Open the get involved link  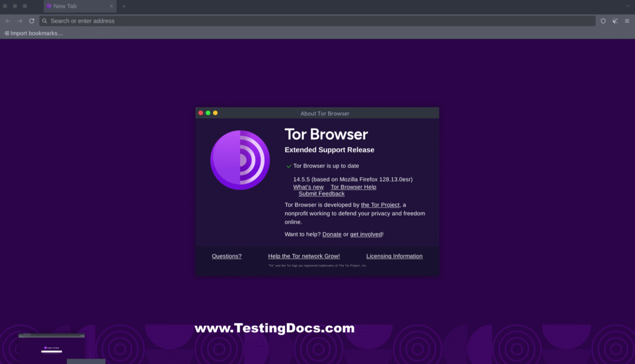(366, 234)
